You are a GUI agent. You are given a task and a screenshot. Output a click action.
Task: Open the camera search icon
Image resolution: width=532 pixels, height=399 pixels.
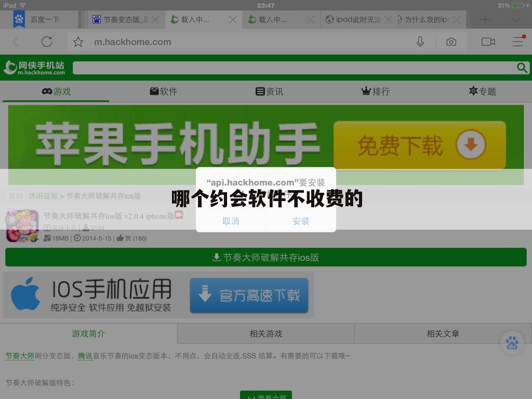coord(451,42)
